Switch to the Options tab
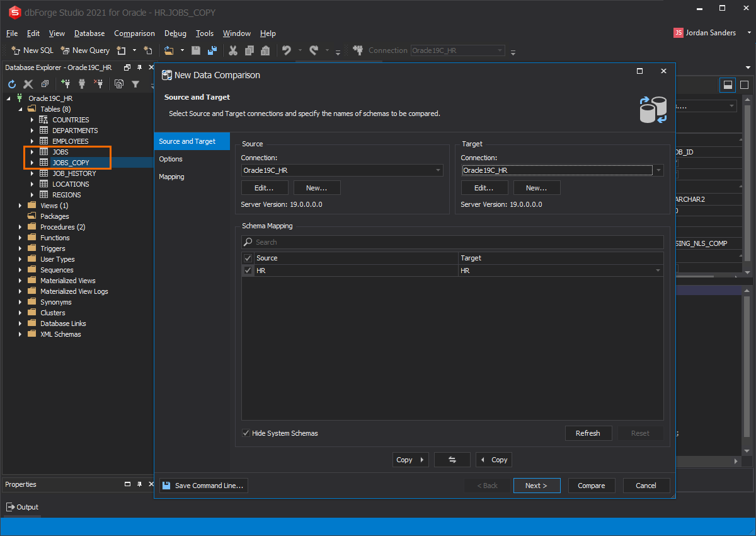756x536 pixels. (170, 159)
